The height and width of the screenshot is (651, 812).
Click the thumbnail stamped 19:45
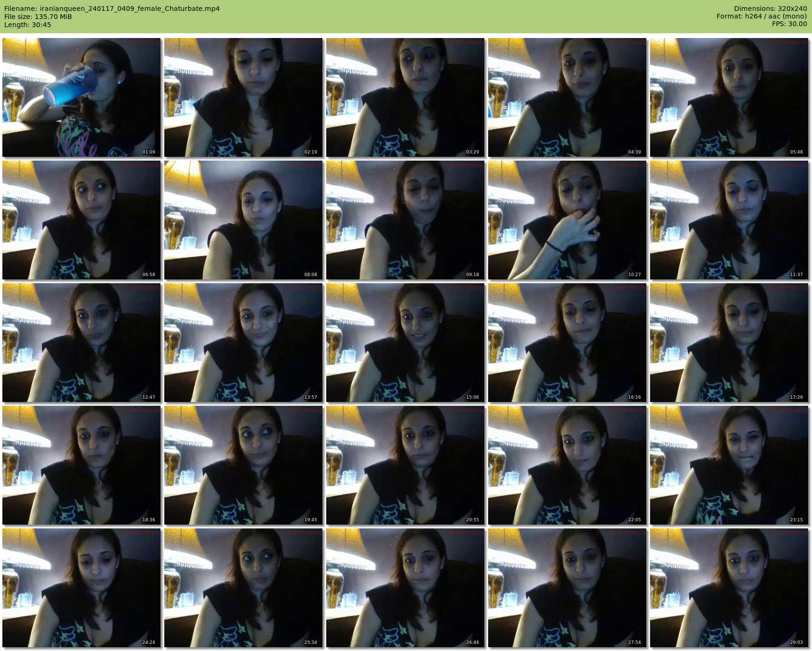244,465
